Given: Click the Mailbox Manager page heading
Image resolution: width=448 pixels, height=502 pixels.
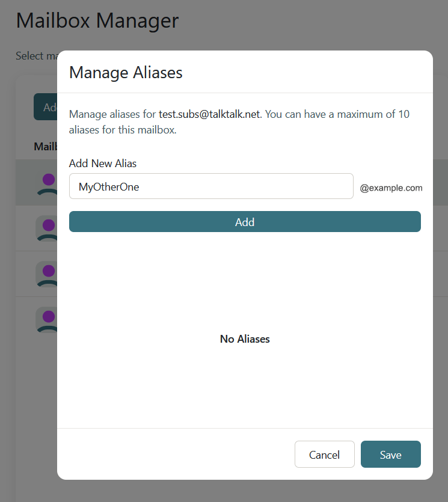Looking at the screenshot, I should pos(97,21).
